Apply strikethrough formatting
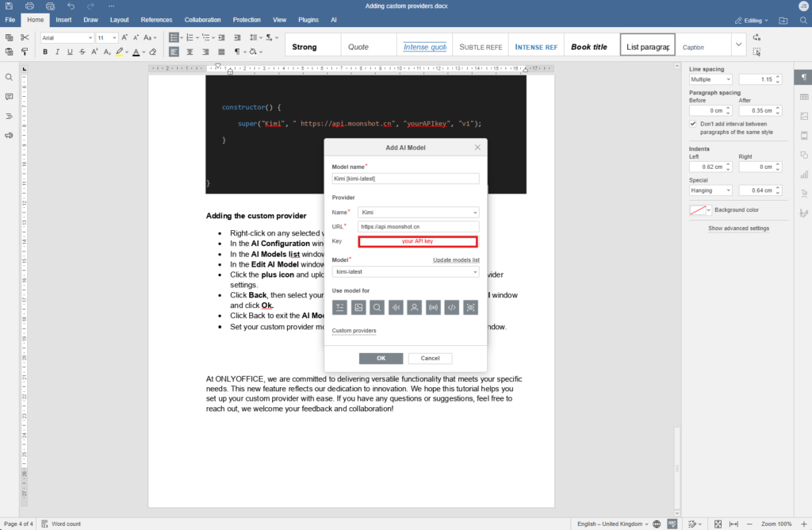812x530 pixels. coord(82,52)
